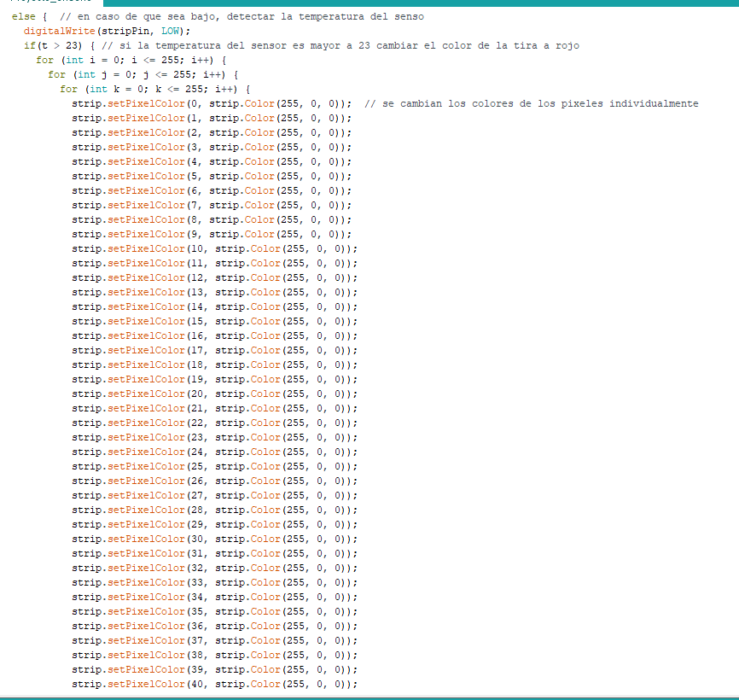Screen dimensions: 739x700
Task: Click the setPixelColor(33, line
Action: [x=215, y=583]
